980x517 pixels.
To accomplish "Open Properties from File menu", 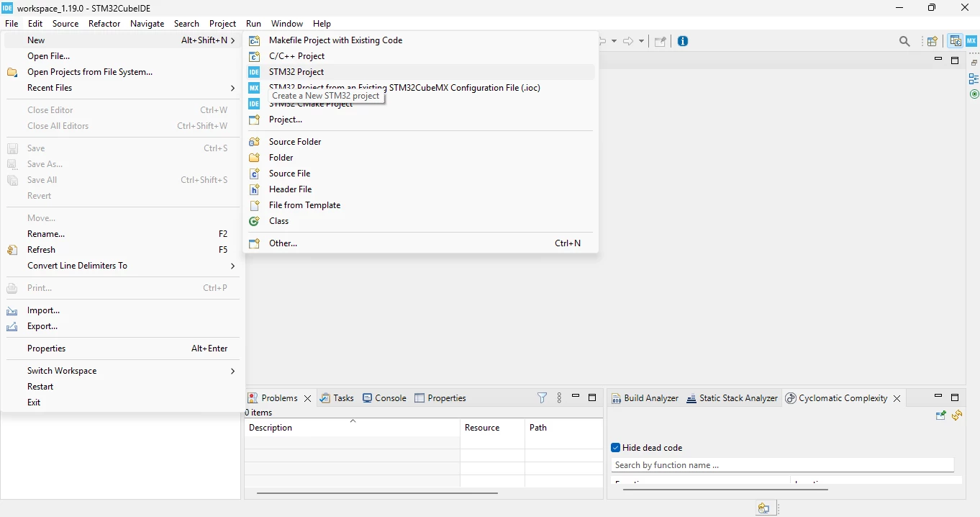I will click(x=122, y=349).
